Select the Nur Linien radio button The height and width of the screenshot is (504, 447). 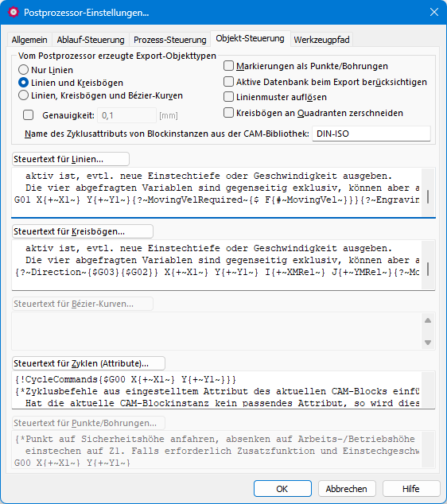[23, 70]
